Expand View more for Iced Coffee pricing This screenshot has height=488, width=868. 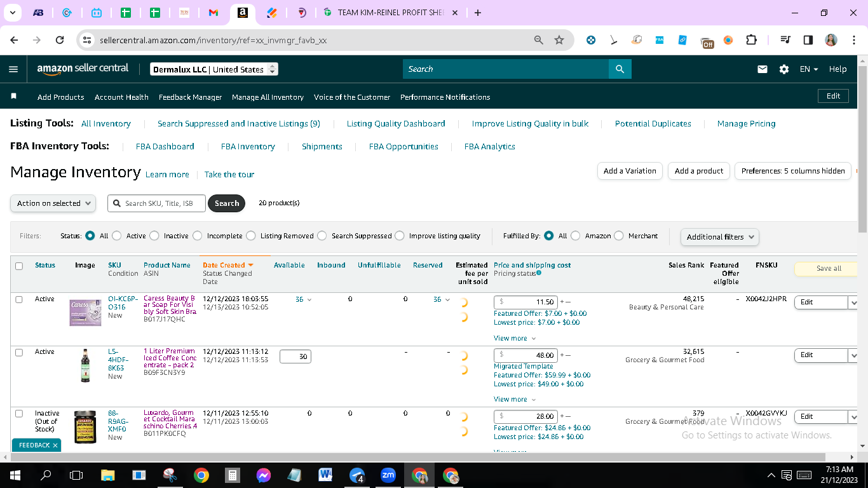pos(515,399)
